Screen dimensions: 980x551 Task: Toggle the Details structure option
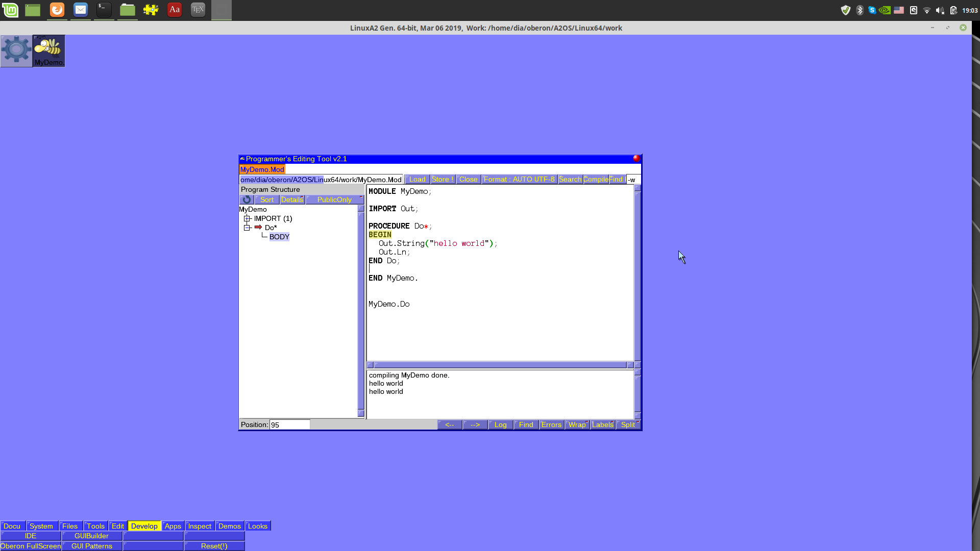tap(292, 199)
